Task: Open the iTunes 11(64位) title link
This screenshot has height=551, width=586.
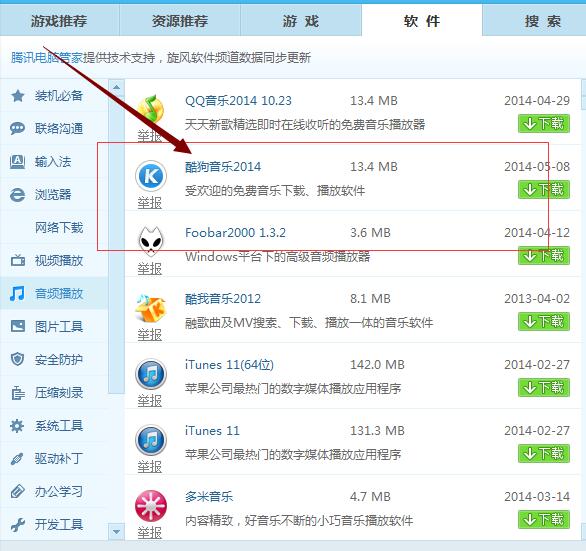Action: pos(229,364)
